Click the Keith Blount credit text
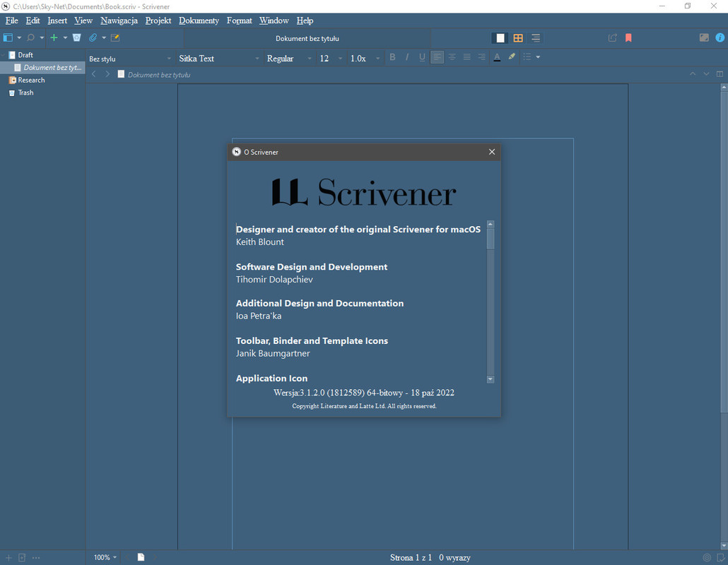Image resolution: width=728 pixels, height=565 pixels. pyautogui.click(x=259, y=242)
